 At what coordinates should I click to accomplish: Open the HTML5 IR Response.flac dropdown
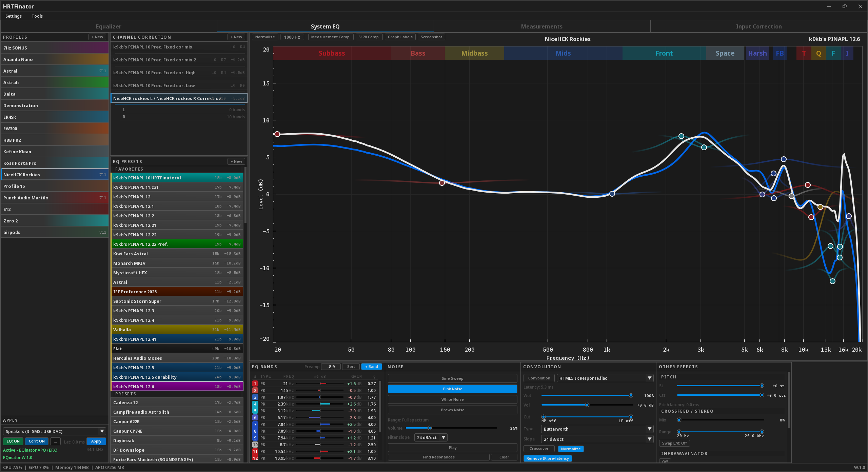(x=605, y=378)
